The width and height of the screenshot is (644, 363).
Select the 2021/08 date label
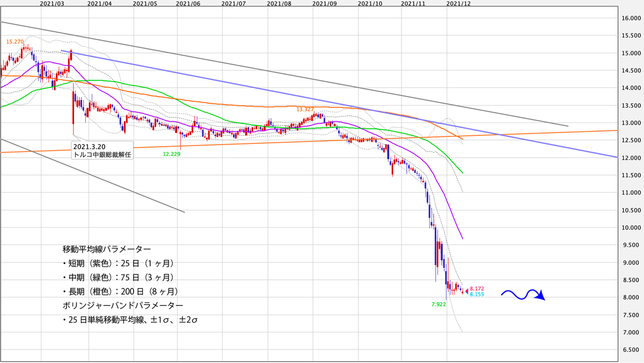(x=279, y=3)
